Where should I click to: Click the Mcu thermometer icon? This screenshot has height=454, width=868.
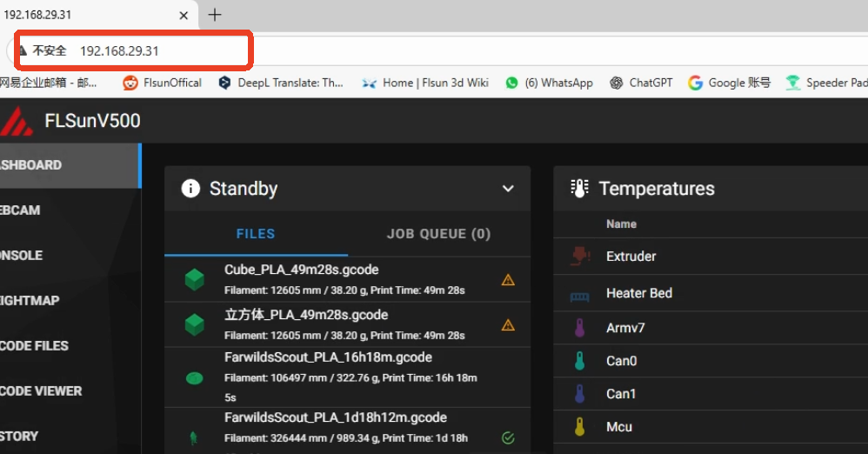[579, 427]
